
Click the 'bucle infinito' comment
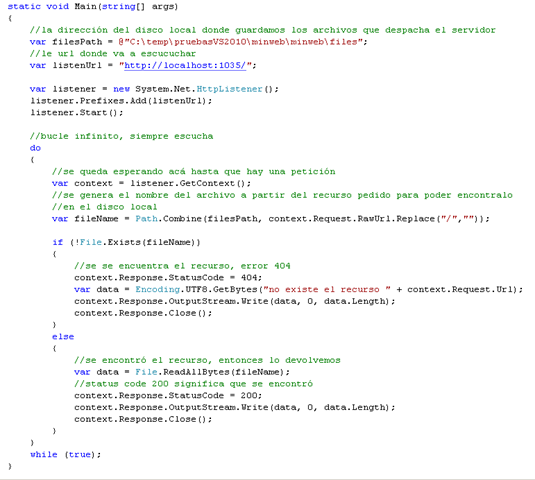pos(121,136)
